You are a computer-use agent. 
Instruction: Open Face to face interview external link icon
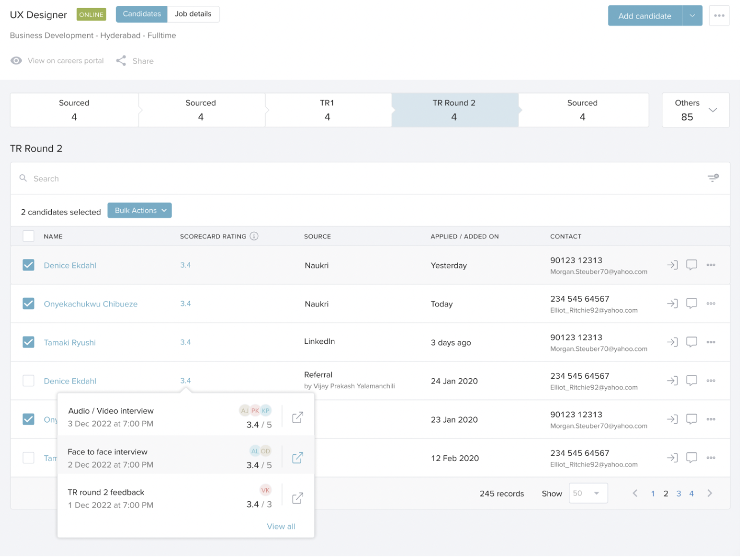298,459
